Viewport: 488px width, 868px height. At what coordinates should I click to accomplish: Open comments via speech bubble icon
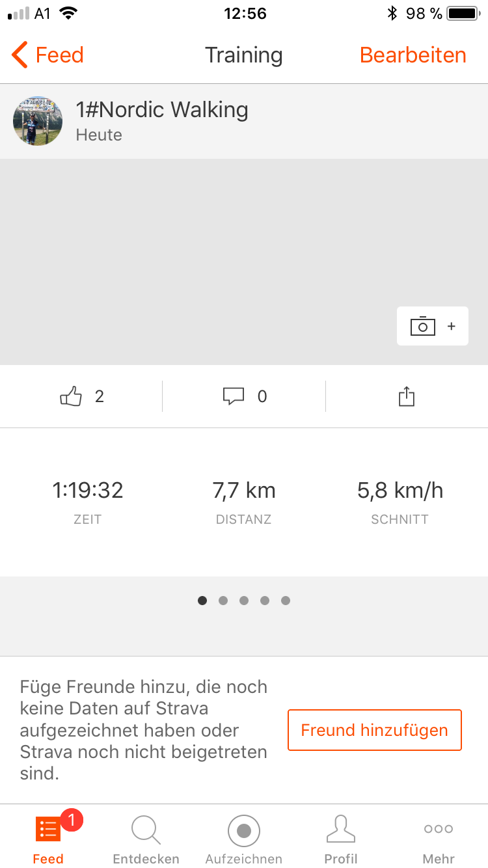pos(234,396)
